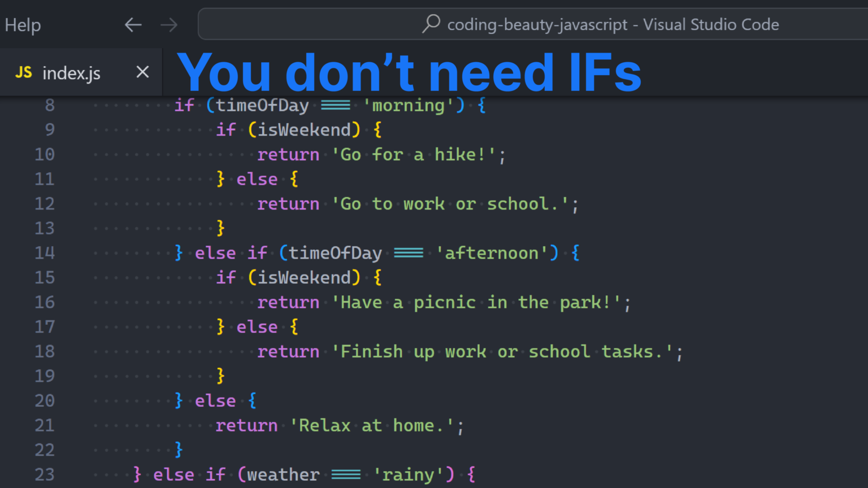The image size is (868, 488).
Task: Click line number 8 in the gutter
Action: [49, 104]
